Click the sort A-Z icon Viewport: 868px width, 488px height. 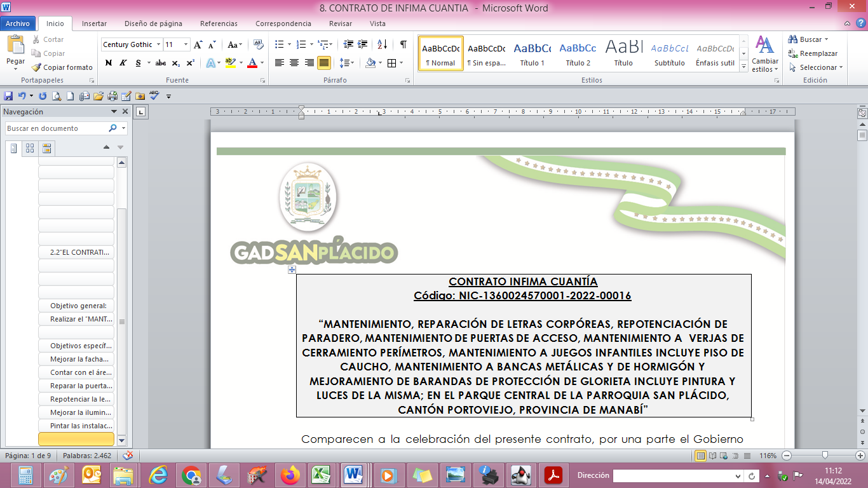[382, 44]
